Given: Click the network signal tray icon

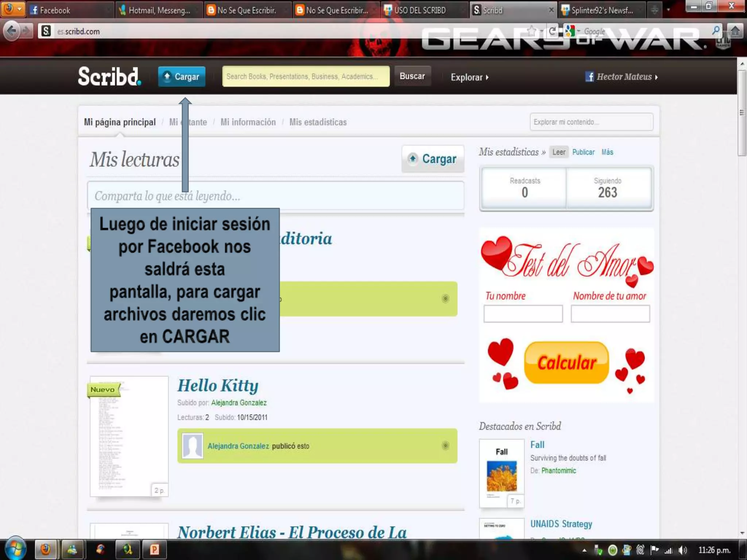Looking at the screenshot, I should point(668,550).
